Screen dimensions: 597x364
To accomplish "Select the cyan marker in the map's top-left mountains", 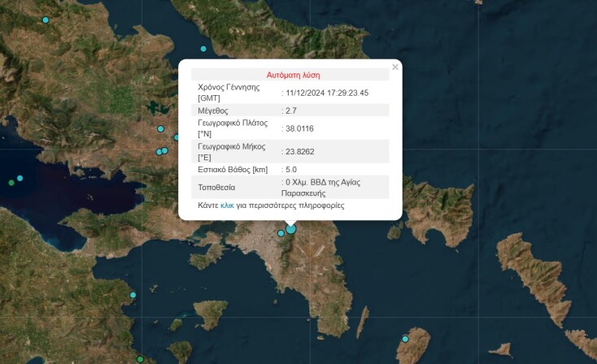I will point(46,19).
